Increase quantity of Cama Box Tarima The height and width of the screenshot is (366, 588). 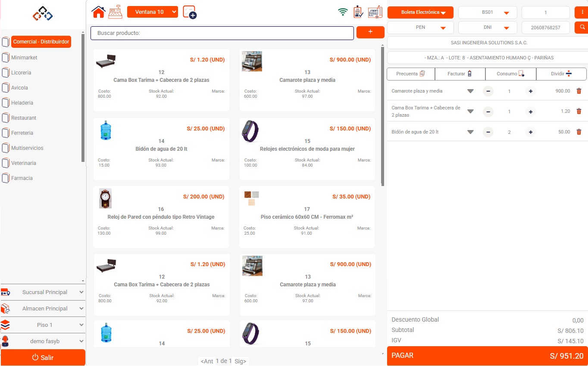point(531,112)
